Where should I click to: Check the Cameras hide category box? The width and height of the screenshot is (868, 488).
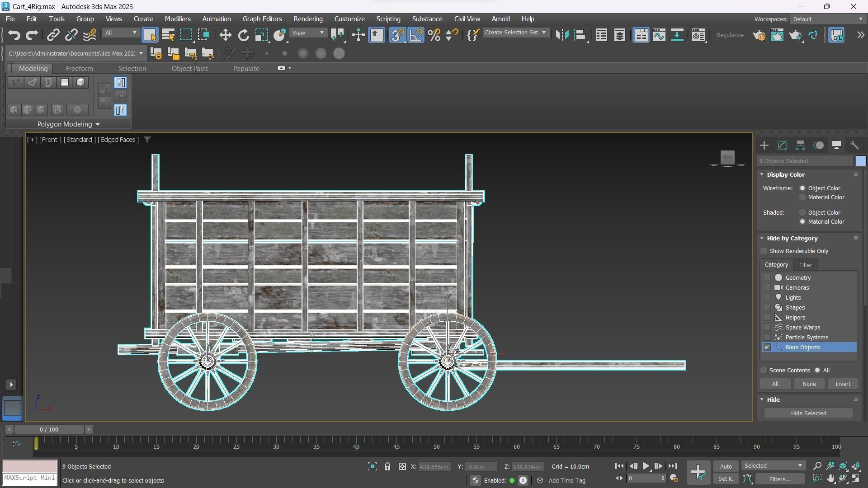(x=767, y=288)
